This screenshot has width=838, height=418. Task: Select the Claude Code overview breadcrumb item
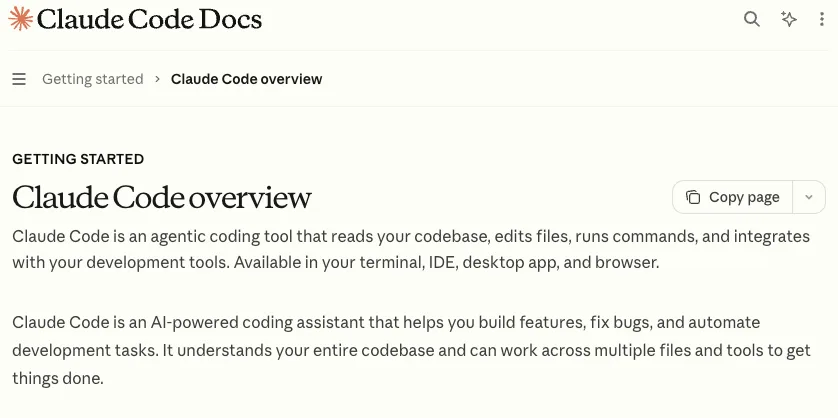246,79
